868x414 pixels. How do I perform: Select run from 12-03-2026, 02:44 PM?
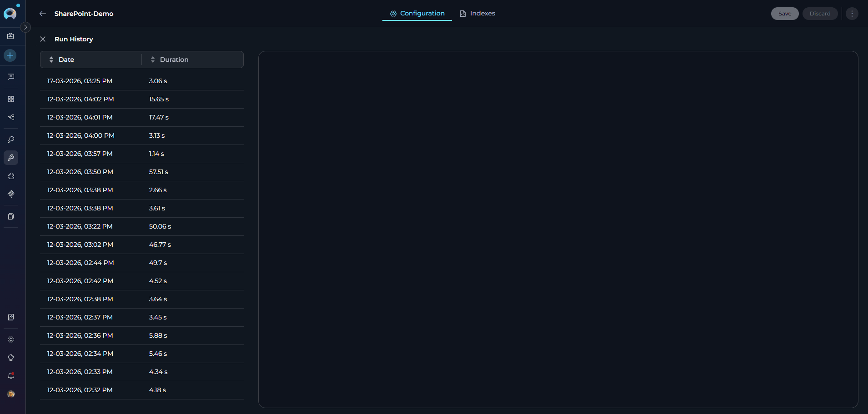142,263
